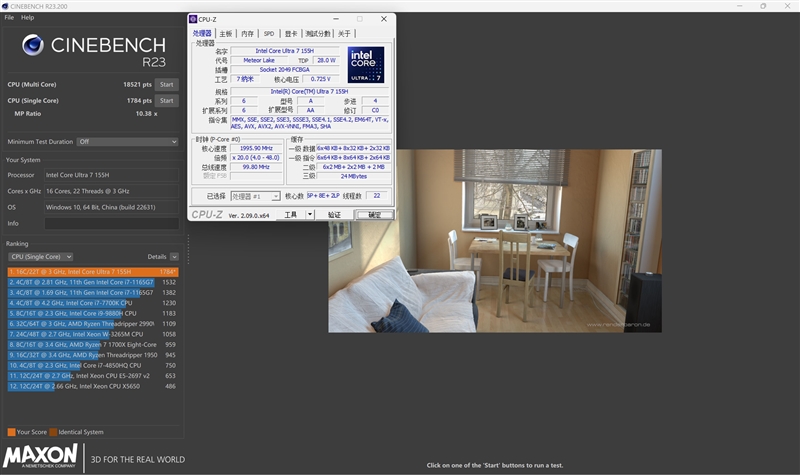The width and height of the screenshot is (800, 475).
Task: Click the orange Your Score legend swatch
Action: (x=11, y=432)
